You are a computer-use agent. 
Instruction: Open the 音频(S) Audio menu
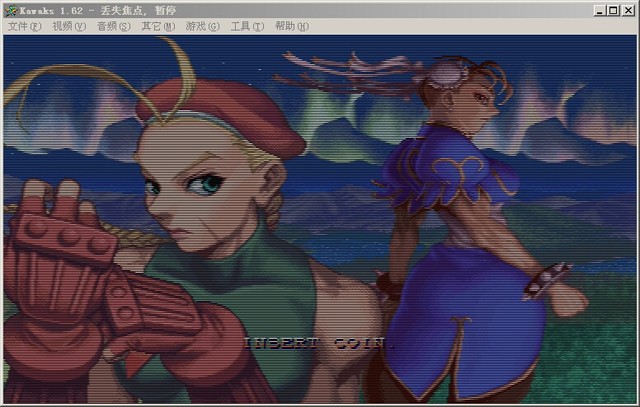[113, 26]
